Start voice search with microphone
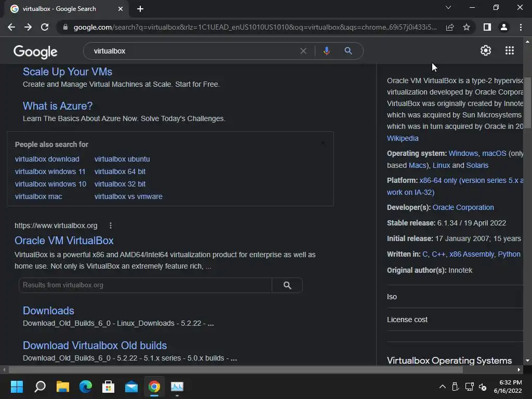Viewport: 532px width, 399px height. coord(326,51)
